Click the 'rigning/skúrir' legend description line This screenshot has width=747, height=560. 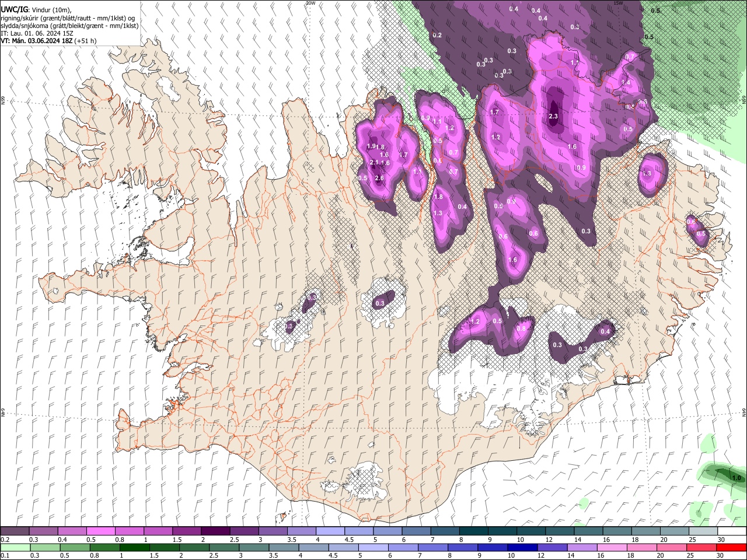point(68,17)
